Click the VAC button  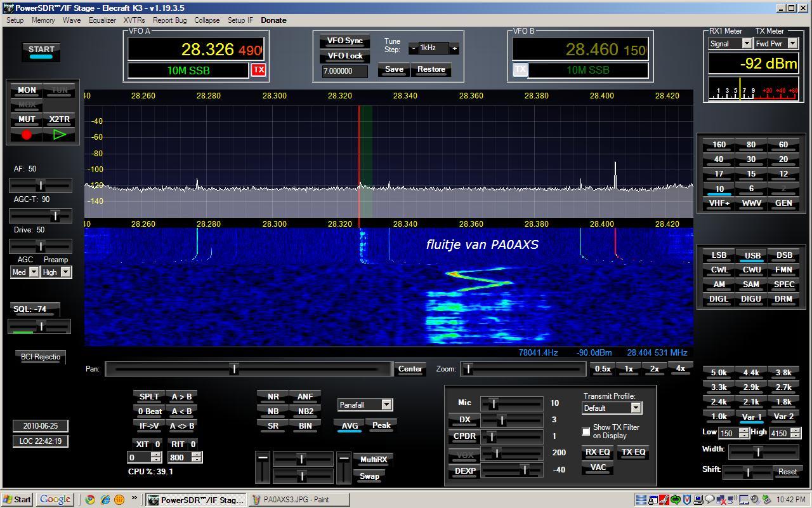click(x=598, y=467)
